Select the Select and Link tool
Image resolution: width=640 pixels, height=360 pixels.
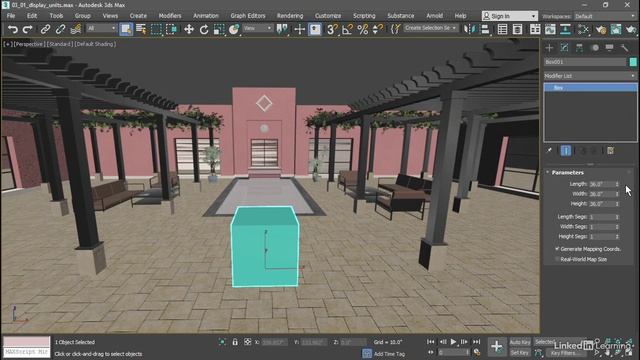(45, 29)
